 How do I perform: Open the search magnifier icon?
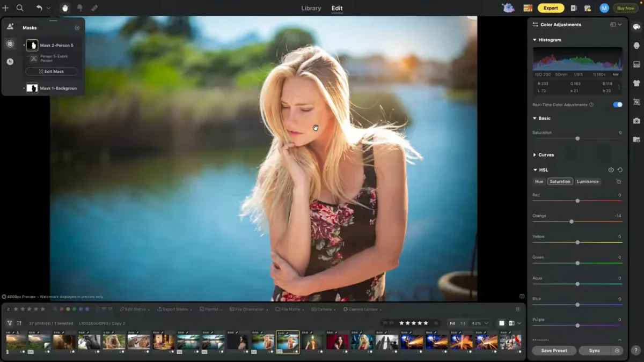pyautogui.click(x=20, y=8)
